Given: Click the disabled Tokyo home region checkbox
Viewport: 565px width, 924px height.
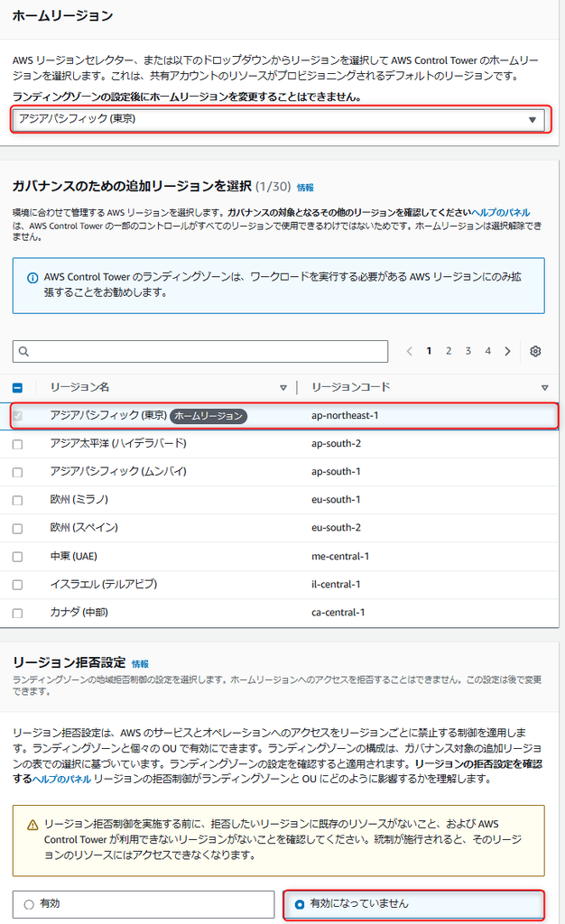Looking at the screenshot, I should click(x=18, y=416).
